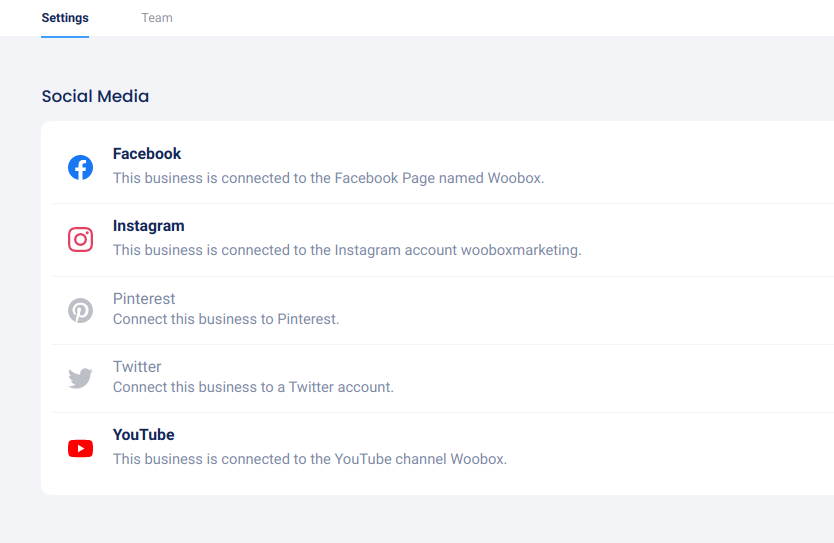Click the Instagram camera icon
The width and height of the screenshot is (834, 543).
pyautogui.click(x=80, y=239)
